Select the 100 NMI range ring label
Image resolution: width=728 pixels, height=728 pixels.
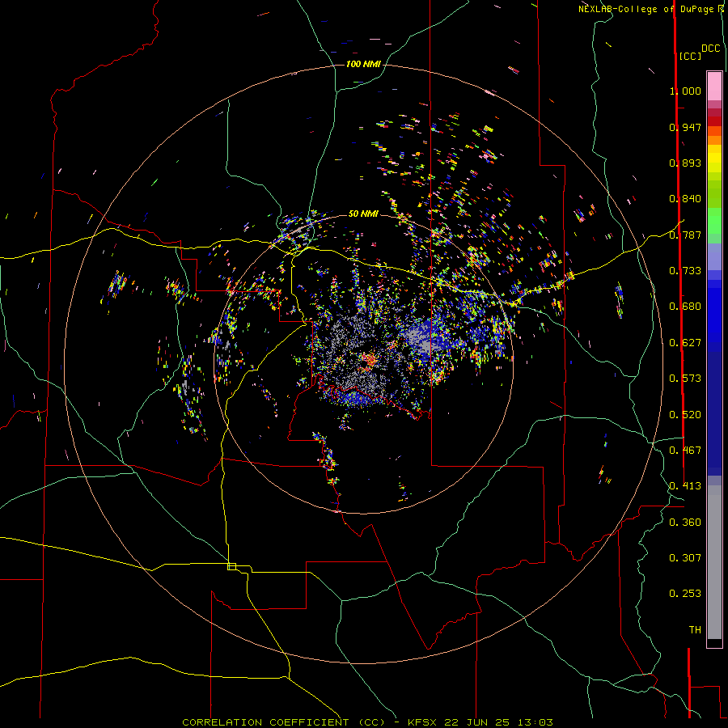(363, 64)
